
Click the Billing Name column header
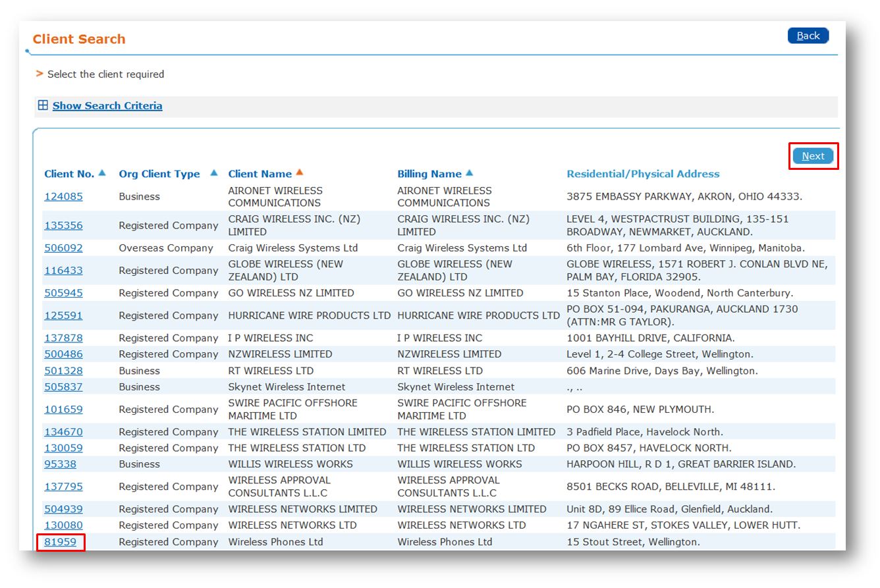coord(429,174)
